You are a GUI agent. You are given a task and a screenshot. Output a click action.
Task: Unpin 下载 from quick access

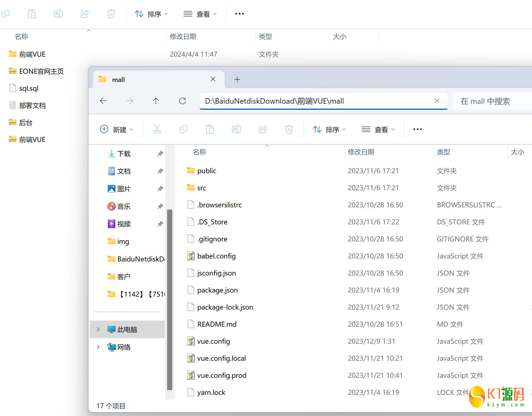point(160,154)
